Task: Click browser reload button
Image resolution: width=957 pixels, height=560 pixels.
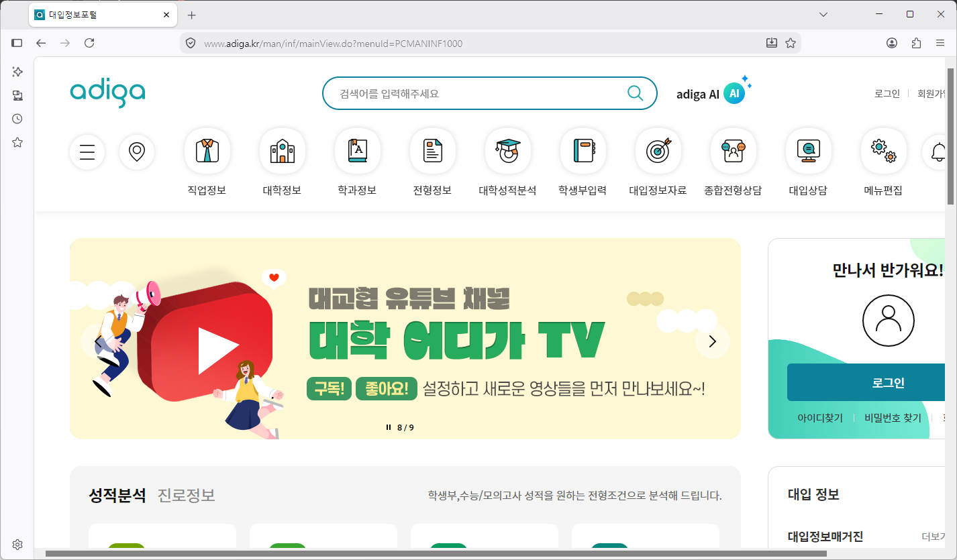Action: coord(89,43)
